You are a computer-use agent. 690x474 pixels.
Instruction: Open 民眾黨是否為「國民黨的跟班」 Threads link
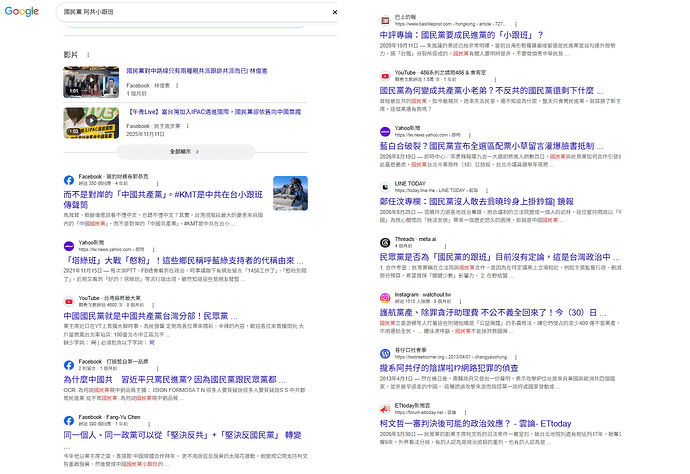coord(499,257)
